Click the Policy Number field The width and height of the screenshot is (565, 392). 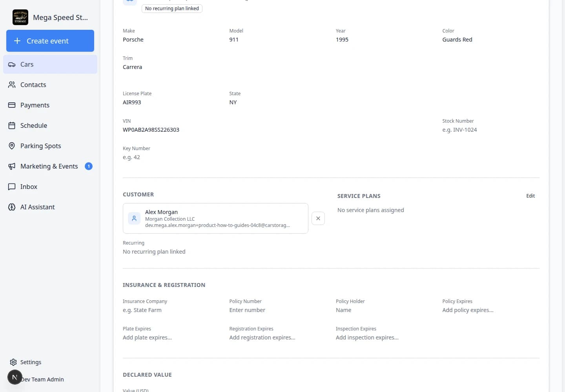point(247,310)
